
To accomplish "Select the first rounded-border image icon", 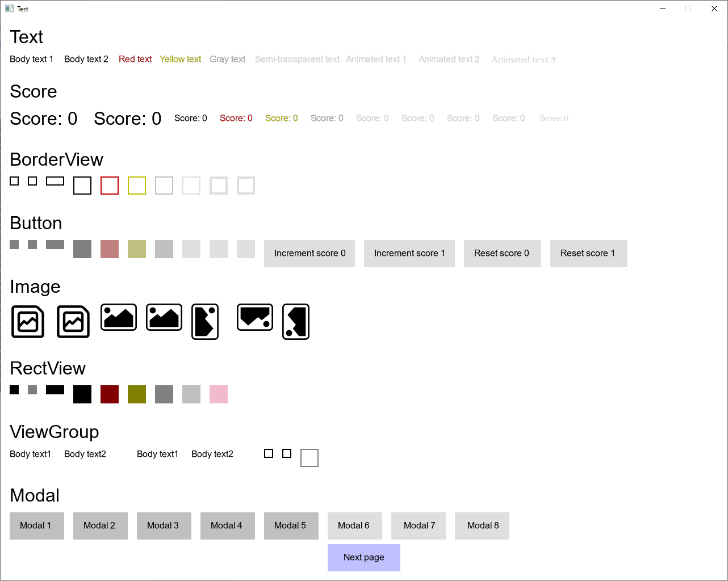I will [x=27, y=322].
